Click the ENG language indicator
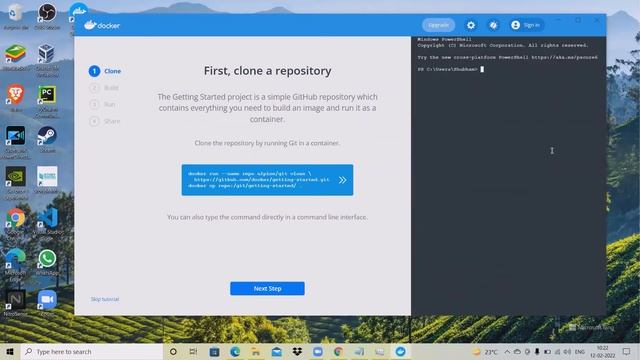 point(580,351)
